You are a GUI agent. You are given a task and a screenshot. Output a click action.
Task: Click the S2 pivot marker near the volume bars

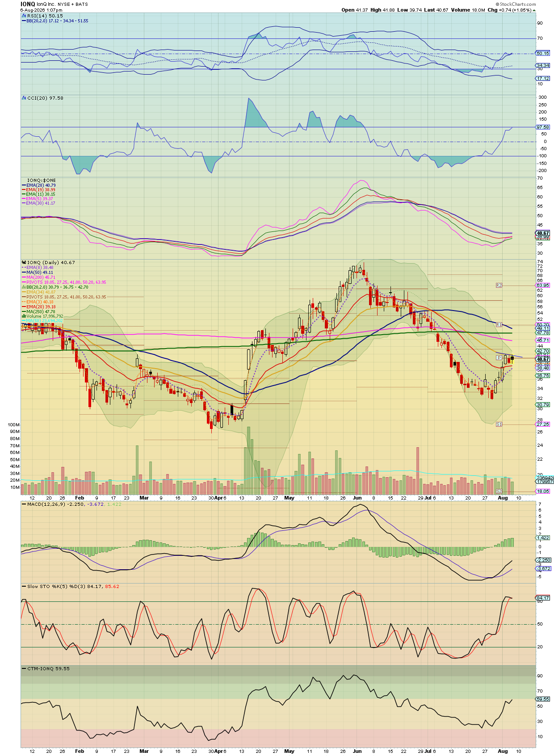(x=499, y=491)
